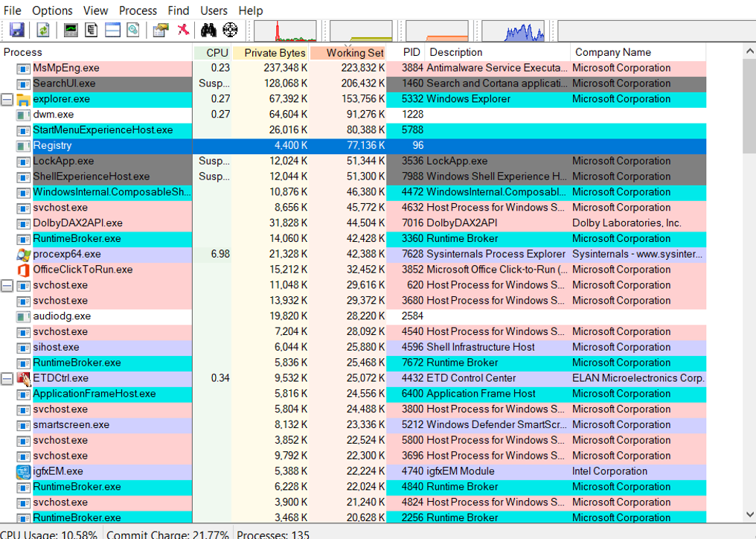Image resolution: width=756 pixels, height=539 pixels.
Task: Sort by the CPU column header
Action: [212, 52]
